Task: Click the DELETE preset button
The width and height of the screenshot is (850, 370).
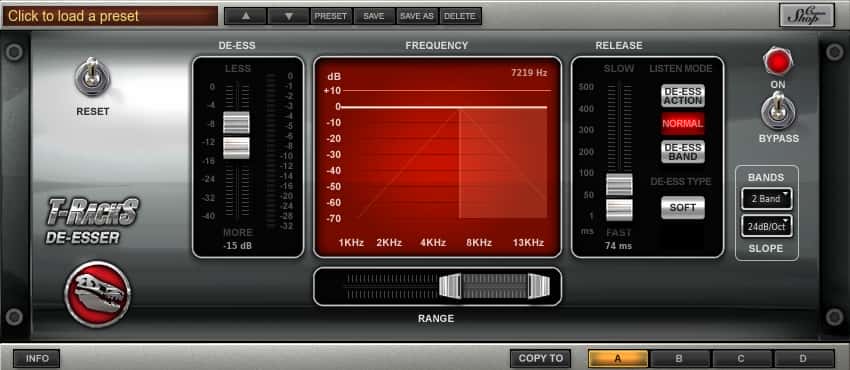Action: click(x=460, y=16)
